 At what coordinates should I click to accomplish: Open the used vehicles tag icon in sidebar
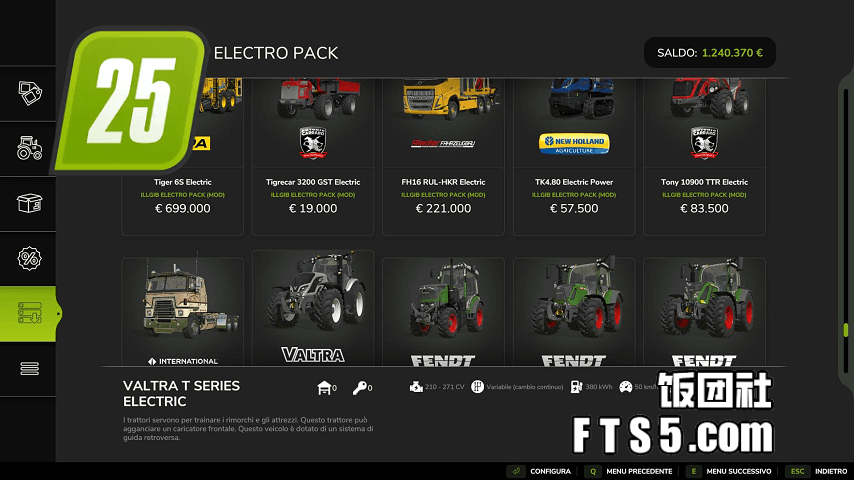(29, 93)
